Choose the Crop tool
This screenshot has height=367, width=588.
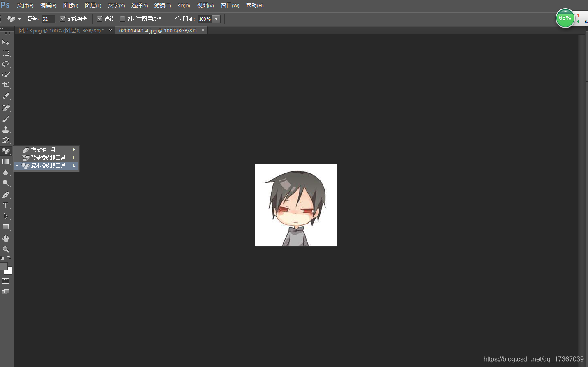click(x=6, y=85)
